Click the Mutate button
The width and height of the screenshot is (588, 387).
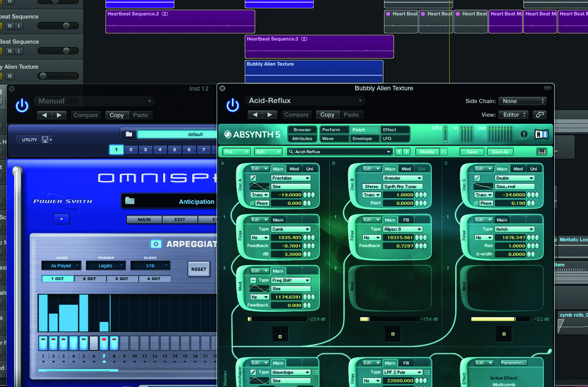pyautogui.click(x=427, y=152)
